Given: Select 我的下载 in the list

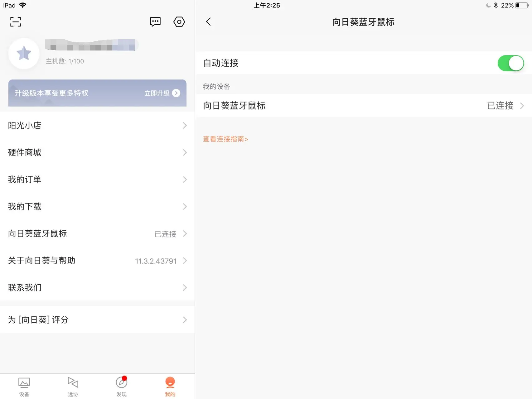Looking at the screenshot, I should (x=97, y=206).
